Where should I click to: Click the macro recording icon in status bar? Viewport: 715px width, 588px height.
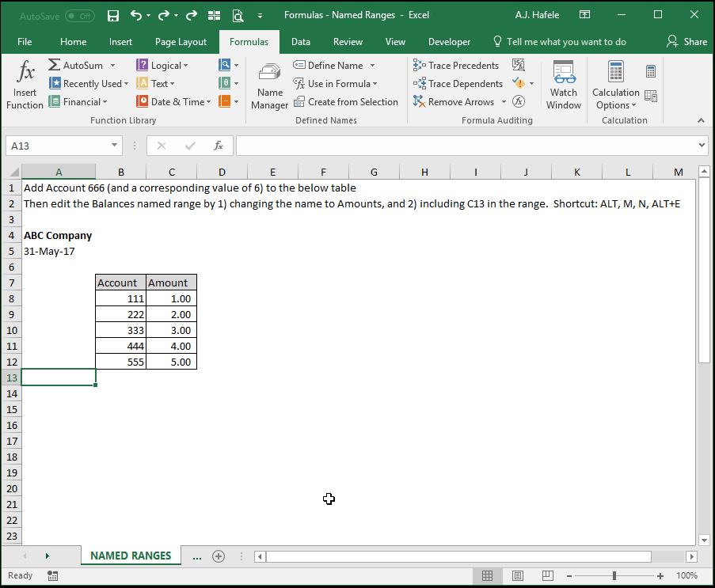click(x=52, y=575)
